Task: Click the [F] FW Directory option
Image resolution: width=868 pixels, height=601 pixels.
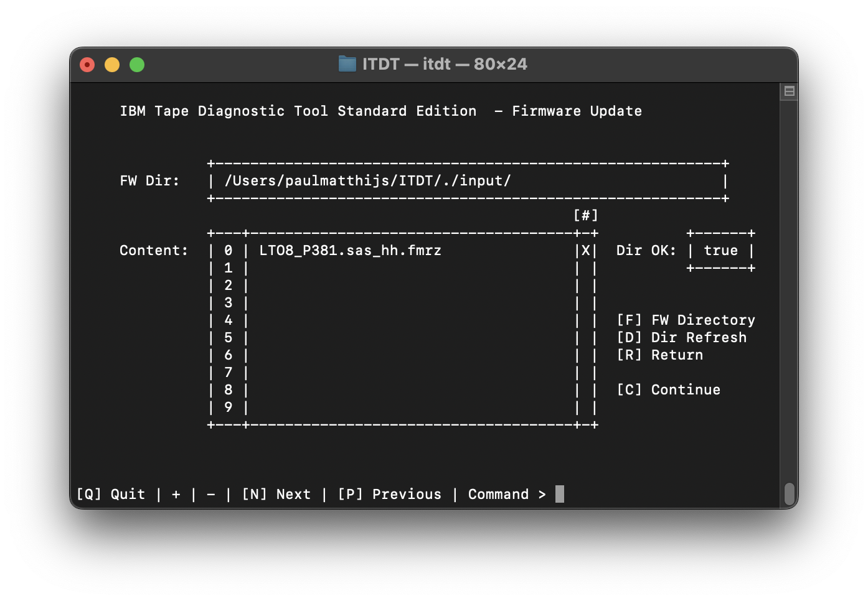Action: pos(685,320)
